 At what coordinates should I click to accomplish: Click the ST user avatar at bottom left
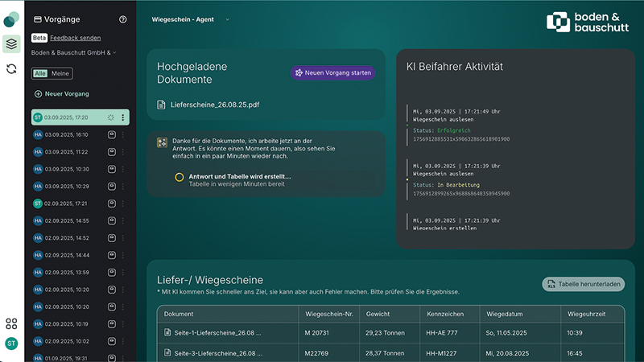11,343
